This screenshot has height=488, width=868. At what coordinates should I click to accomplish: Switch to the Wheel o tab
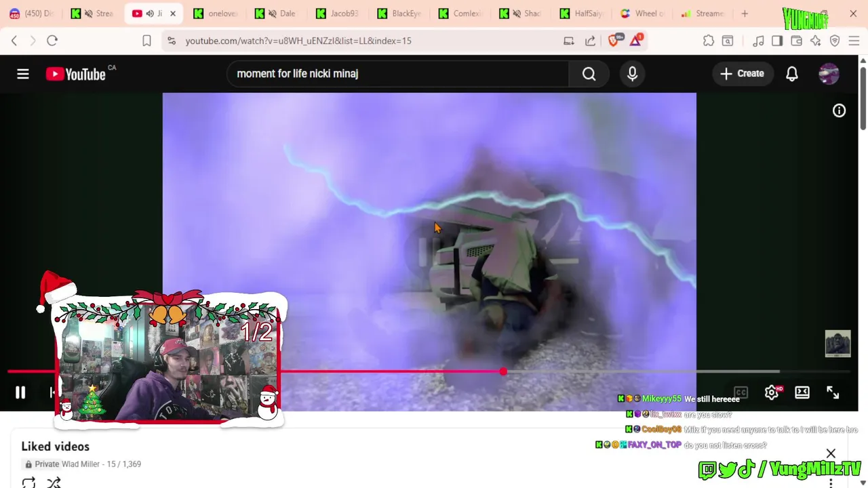click(644, 14)
